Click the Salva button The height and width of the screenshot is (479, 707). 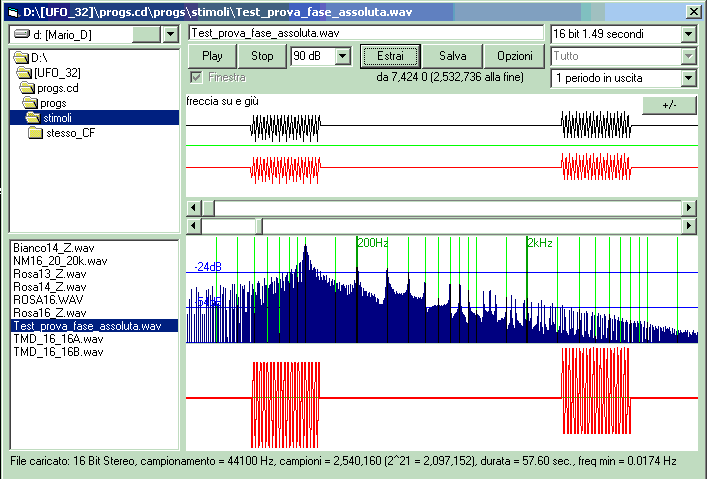tap(452, 56)
